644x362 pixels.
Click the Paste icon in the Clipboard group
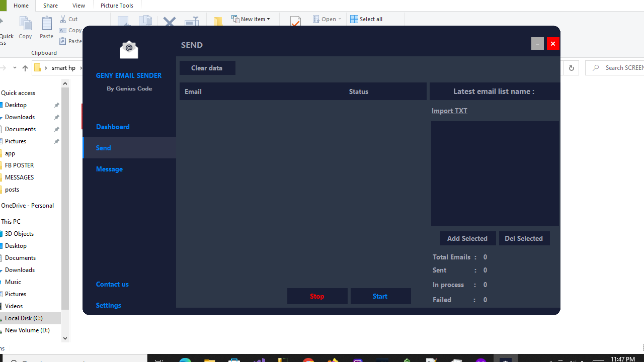coord(46,24)
